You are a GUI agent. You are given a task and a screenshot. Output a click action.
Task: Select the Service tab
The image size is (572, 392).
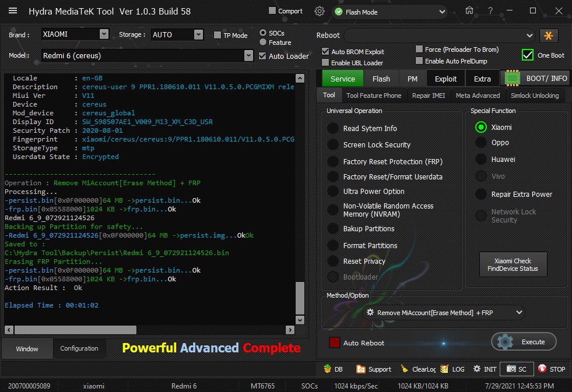coord(342,79)
